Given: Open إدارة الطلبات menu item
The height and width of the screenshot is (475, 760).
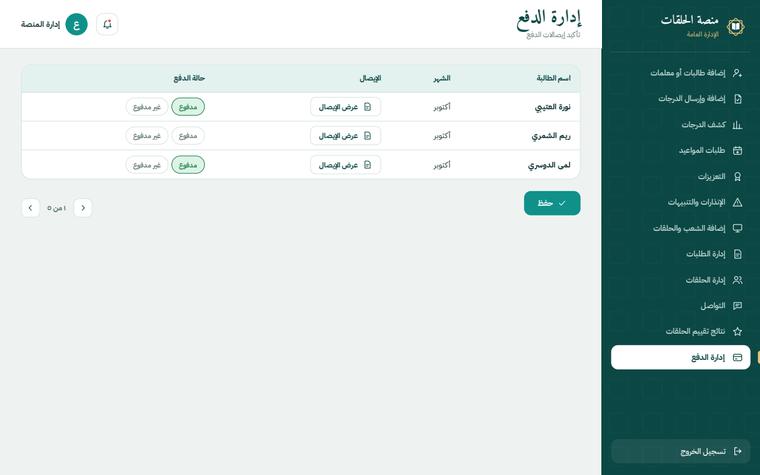Looking at the screenshot, I should [681, 254].
